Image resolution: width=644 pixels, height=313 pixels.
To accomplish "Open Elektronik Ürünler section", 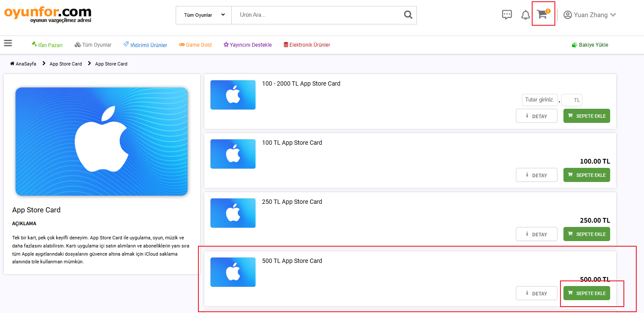I will pyautogui.click(x=307, y=45).
